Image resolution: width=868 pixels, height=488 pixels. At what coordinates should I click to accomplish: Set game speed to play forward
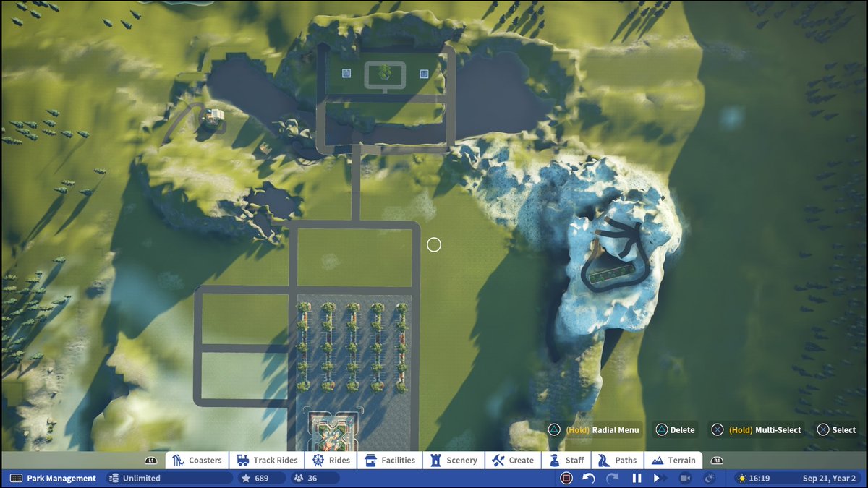[x=659, y=478]
